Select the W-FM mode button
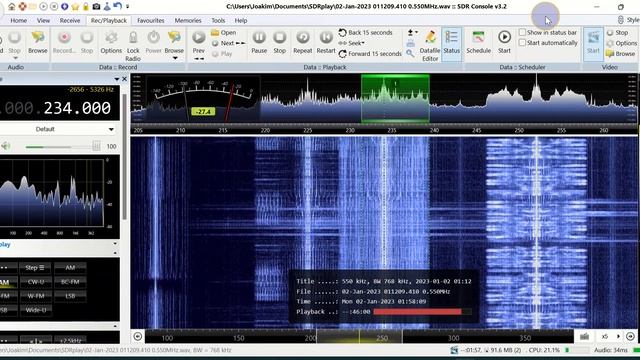The width and height of the screenshot is (640, 360). pyautogui.click(x=36, y=296)
